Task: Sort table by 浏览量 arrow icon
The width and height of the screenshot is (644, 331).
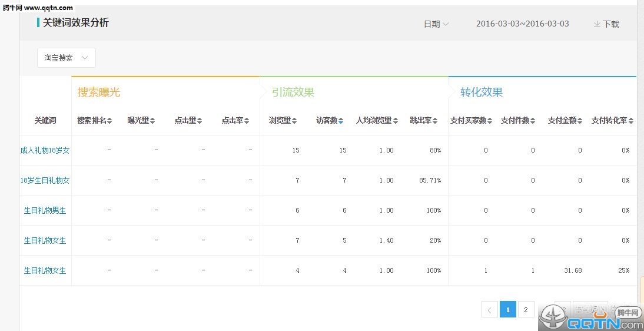Action: (294, 121)
